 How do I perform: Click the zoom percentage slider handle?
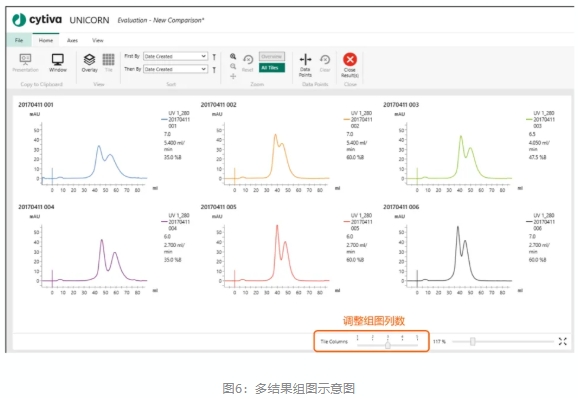pyautogui.click(x=473, y=341)
